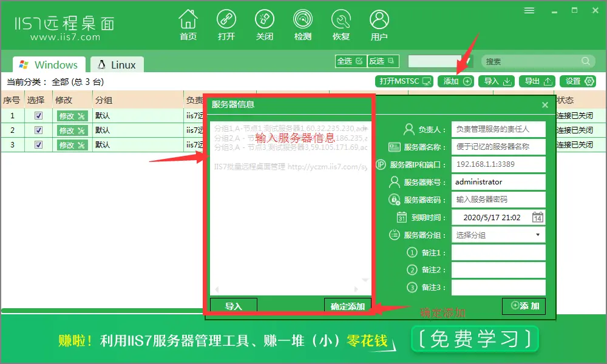The image size is (607, 364).
Task: Click the 恢复 restore icon
Action: click(341, 25)
